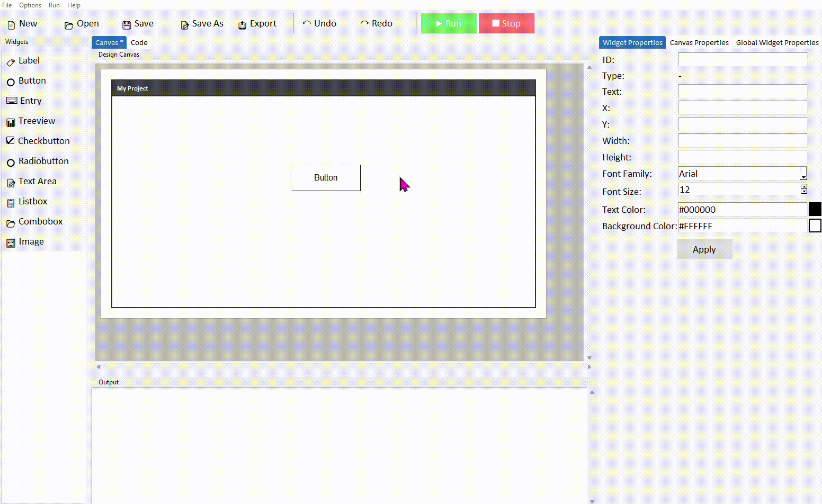Viewport: 822px width, 504px height.
Task: Click the black Text Color swatch
Action: coord(815,209)
